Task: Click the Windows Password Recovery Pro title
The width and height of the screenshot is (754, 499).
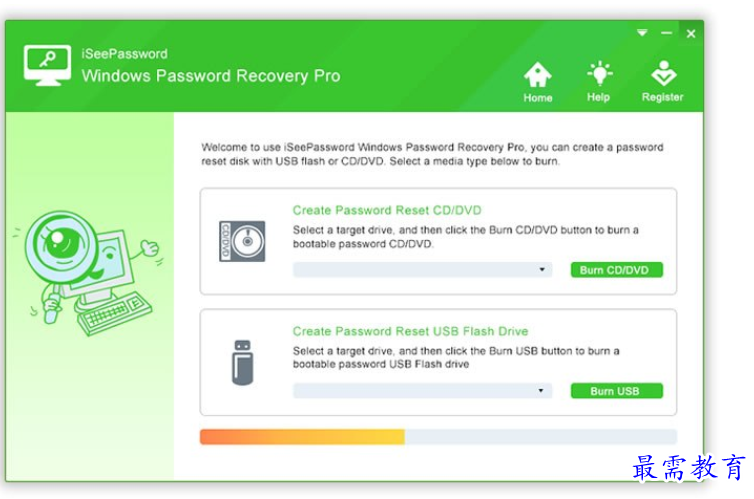Action: point(211,76)
